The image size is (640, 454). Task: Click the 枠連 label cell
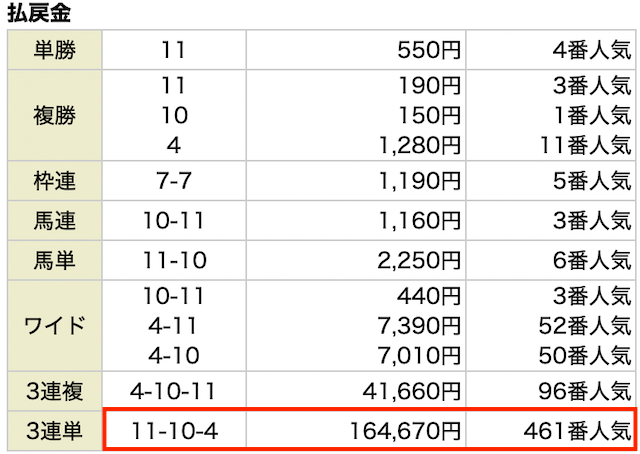point(55,180)
